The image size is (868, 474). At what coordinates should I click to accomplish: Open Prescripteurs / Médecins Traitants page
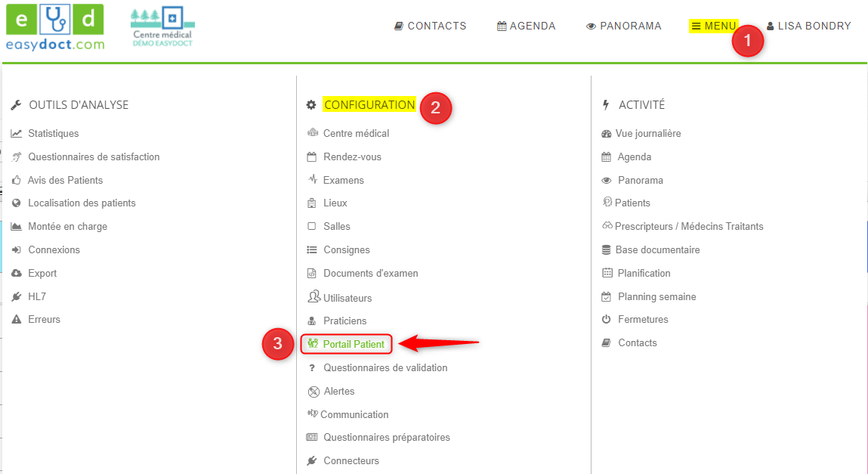[689, 227]
